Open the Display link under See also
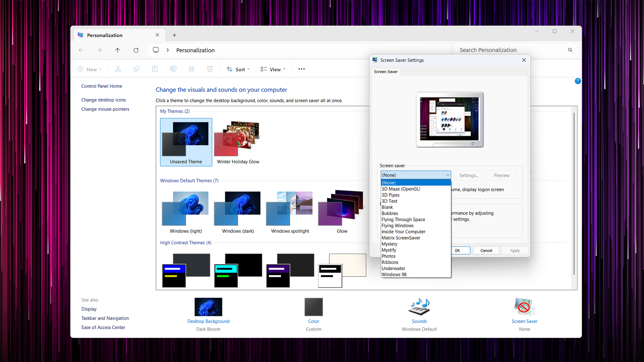 89,309
